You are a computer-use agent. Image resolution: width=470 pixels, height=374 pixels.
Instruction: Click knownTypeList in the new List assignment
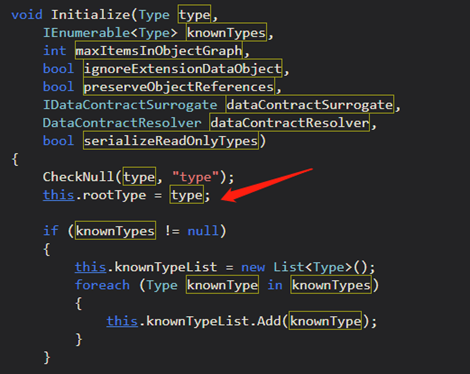pyautogui.click(x=166, y=267)
